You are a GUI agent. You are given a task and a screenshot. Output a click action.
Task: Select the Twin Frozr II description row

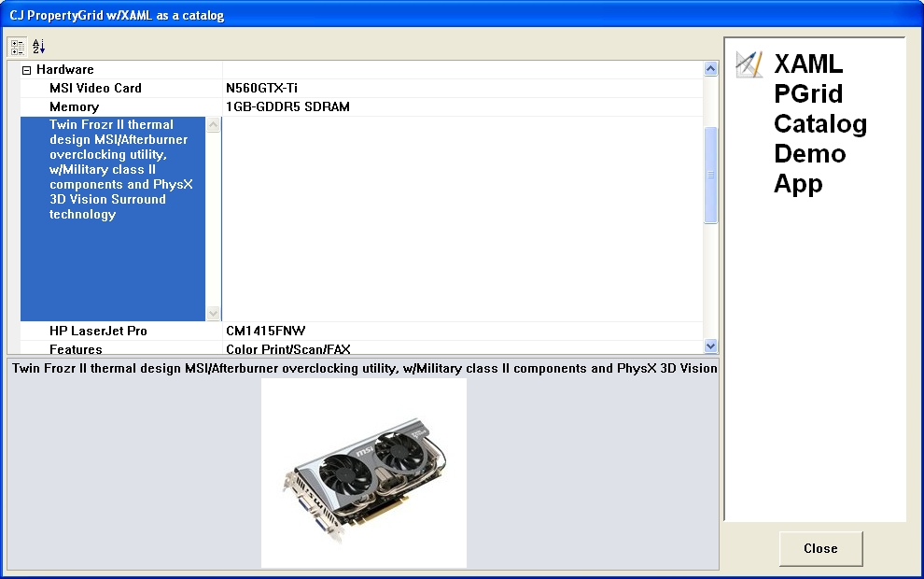[x=113, y=219]
